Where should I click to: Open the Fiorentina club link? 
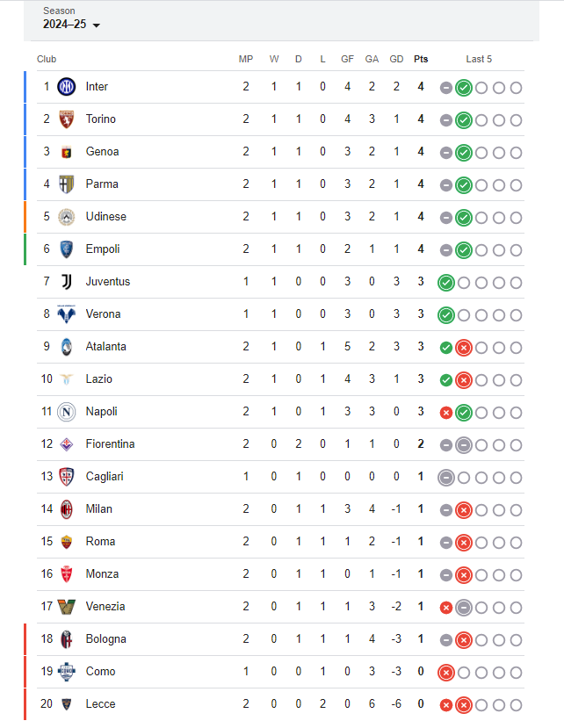click(110, 443)
